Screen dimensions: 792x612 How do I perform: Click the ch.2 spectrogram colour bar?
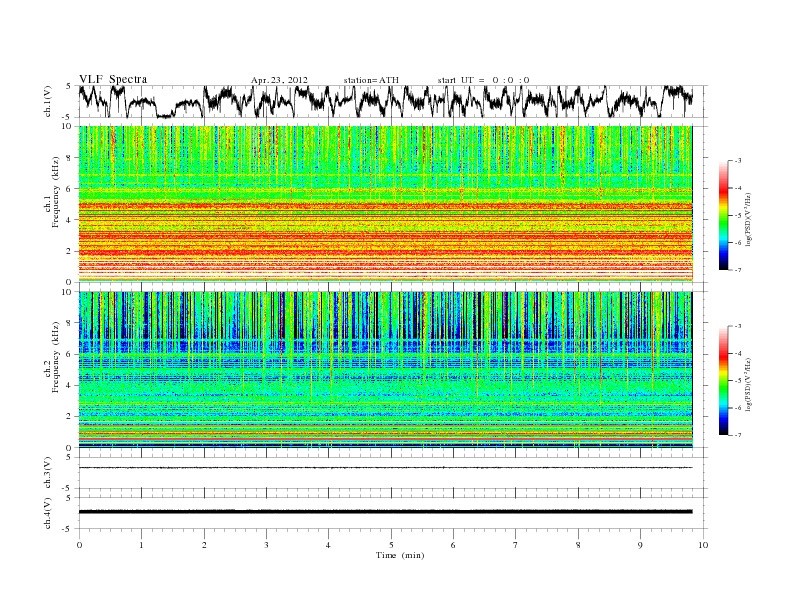723,380
